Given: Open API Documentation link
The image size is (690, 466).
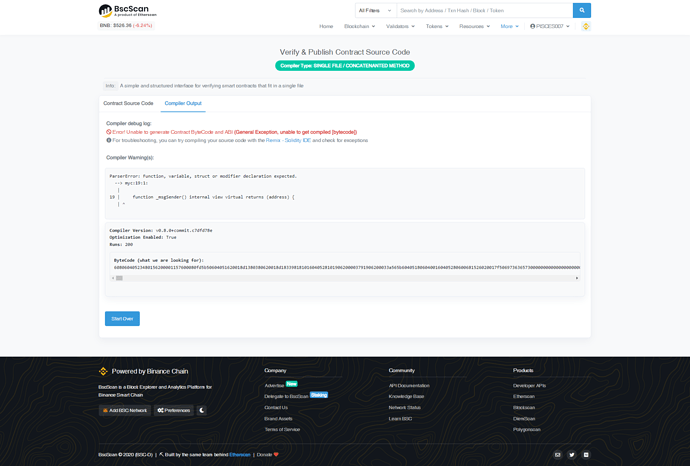Looking at the screenshot, I should (409, 385).
